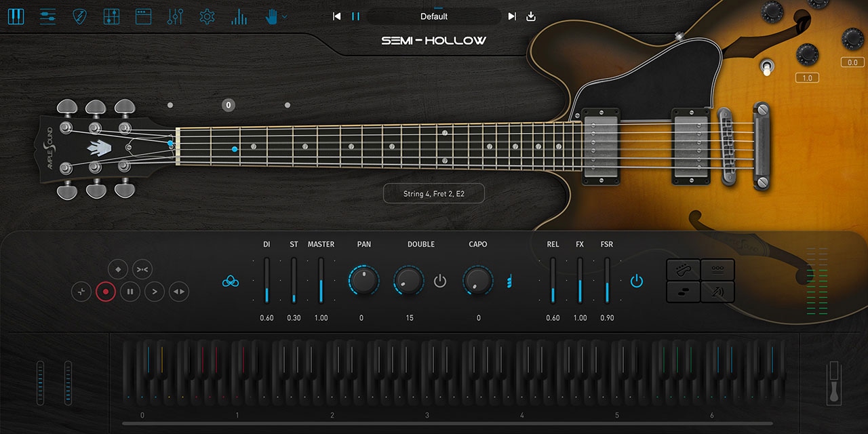
Task: Click the window-shaped panel icon in toolbar
Action: pos(143,17)
